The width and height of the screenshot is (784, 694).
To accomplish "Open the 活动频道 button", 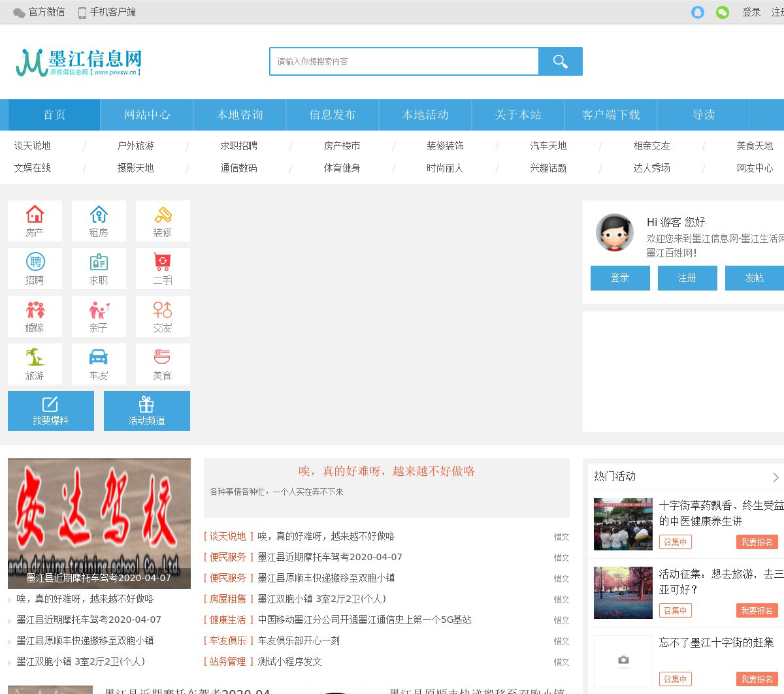I will tap(147, 411).
